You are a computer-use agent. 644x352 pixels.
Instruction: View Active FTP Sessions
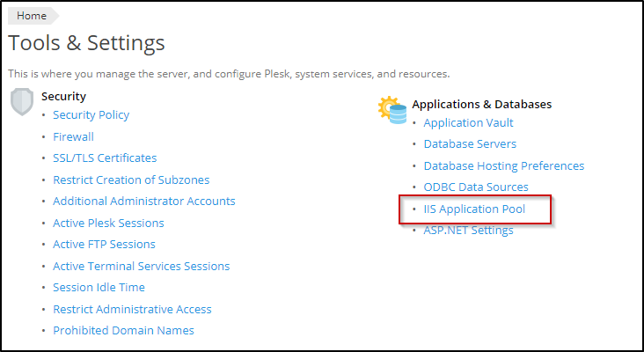coord(104,245)
